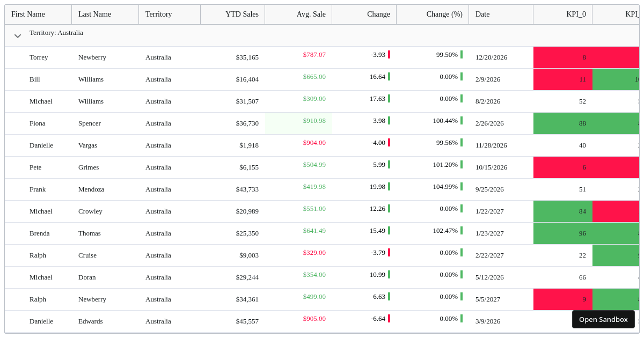Select Change value '17.63'
Viewport: 644px width, 338px height.
tap(377, 99)
